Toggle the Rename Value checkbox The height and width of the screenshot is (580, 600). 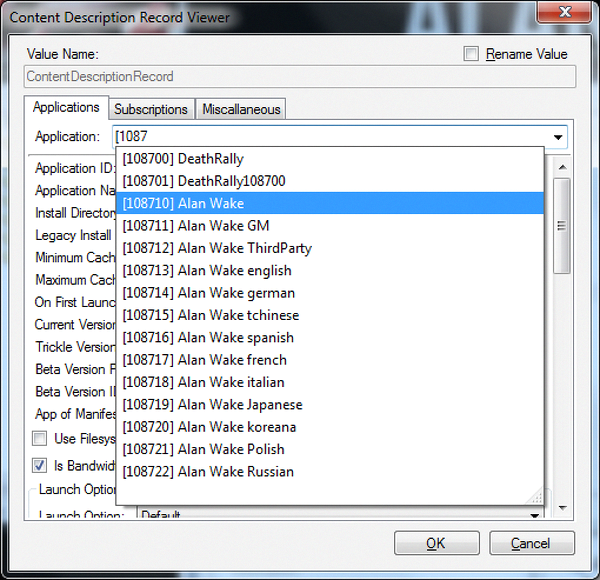click(x=472, y=54)
